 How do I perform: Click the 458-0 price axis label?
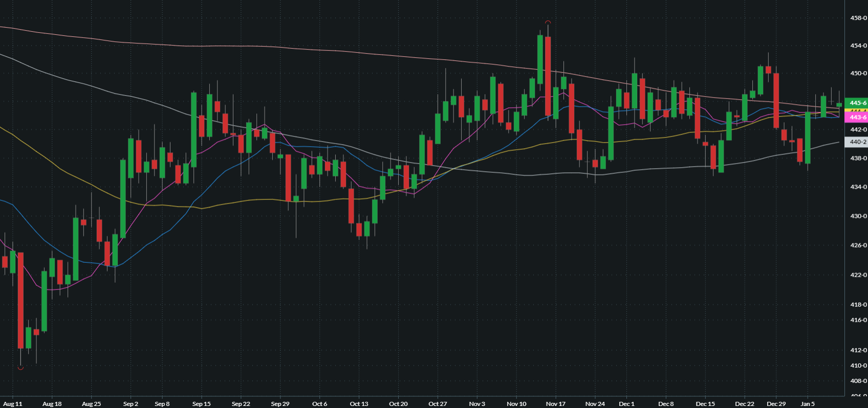858,18
